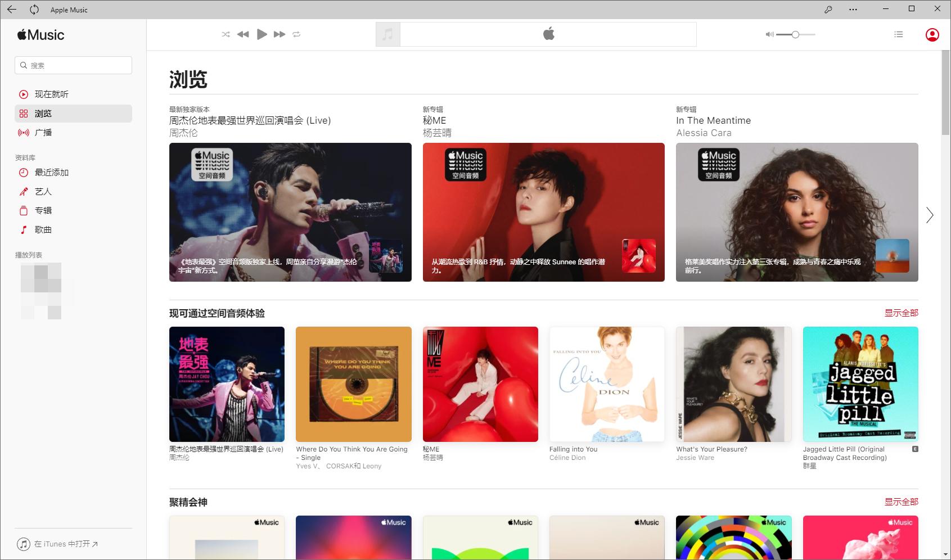
Task: Open the Falling into You album cover
Action: 607,384
